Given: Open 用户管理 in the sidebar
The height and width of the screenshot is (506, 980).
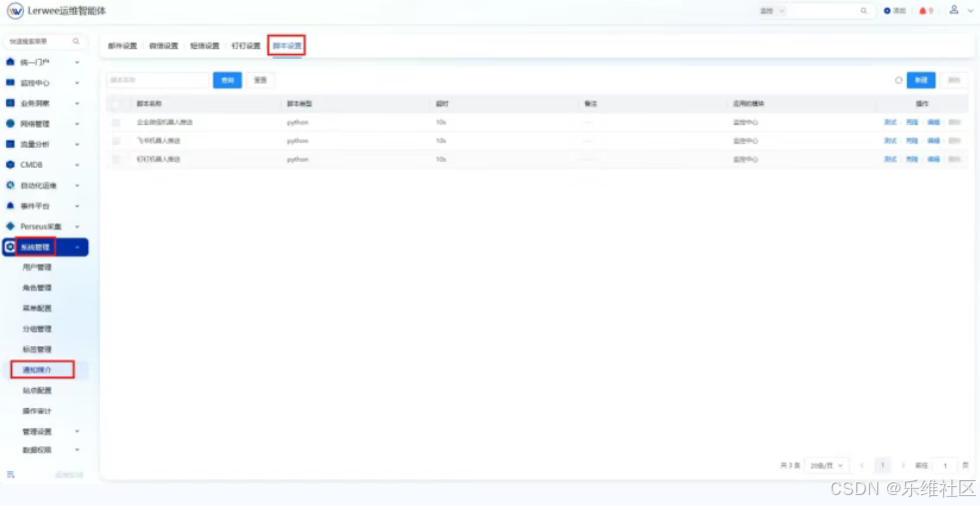Looking at the screenshot, I should 37,267.
